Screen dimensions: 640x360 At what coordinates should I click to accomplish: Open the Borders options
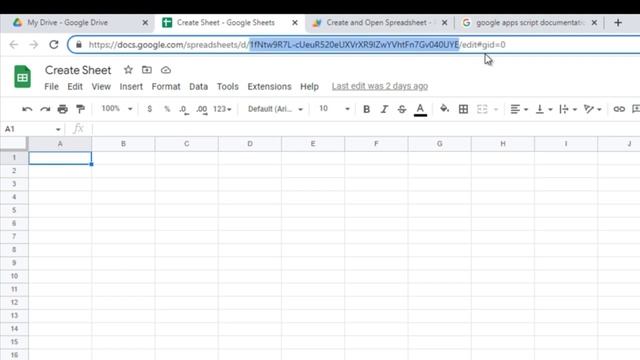[x=463, y=109]
